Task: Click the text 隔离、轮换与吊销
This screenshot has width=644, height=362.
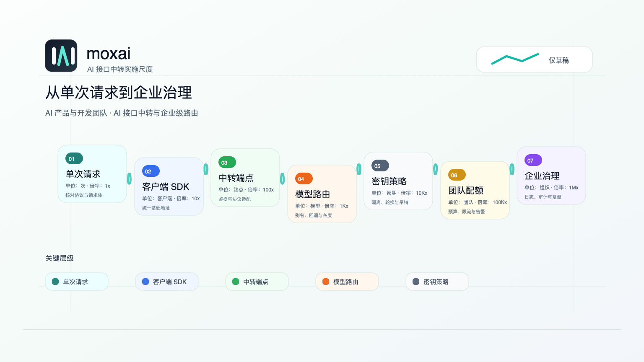Action: 390,202
